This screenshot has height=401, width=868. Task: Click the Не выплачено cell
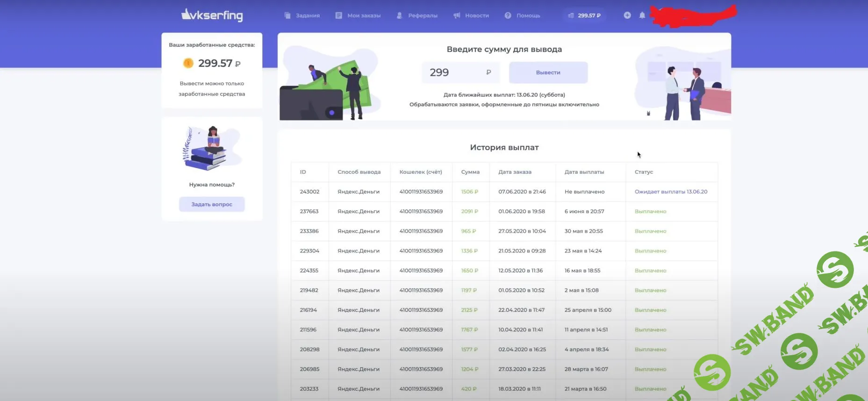point(584,192)
